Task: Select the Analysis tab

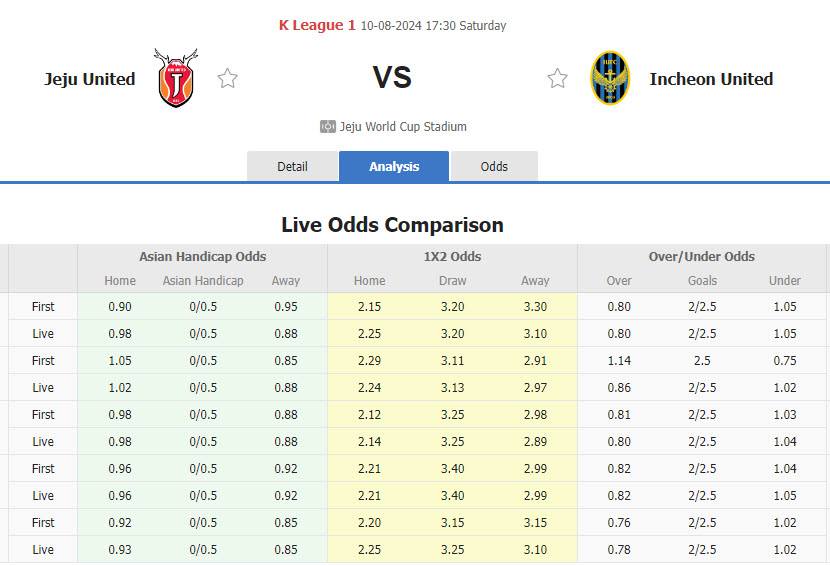Action: [394, 167]
